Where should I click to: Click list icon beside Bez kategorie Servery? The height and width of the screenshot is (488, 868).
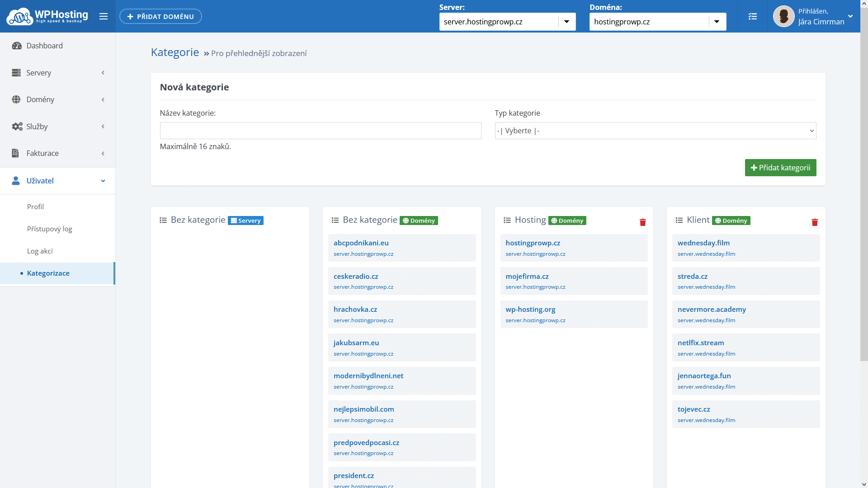[163, 221]
